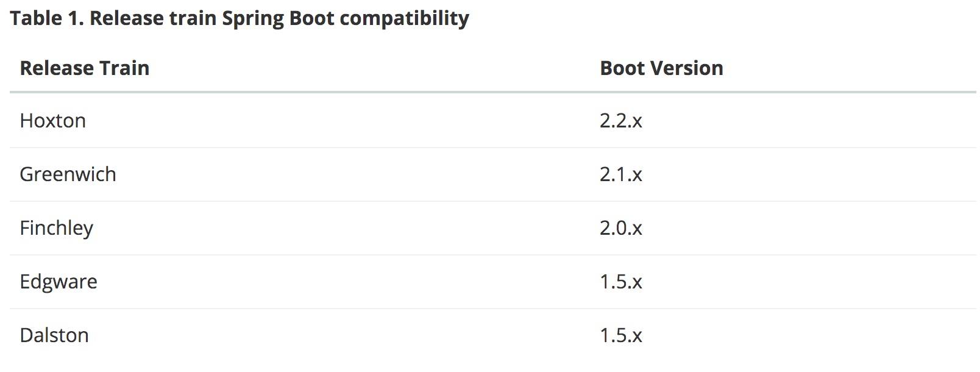
Task: Select the Edgware release train entry
Action: [x=59, y=282]
